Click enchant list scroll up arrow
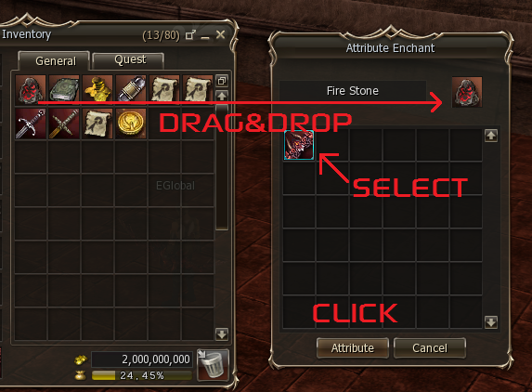Viewport: 532px width, 392px height. pyautogui.click(x=491, y=136)
